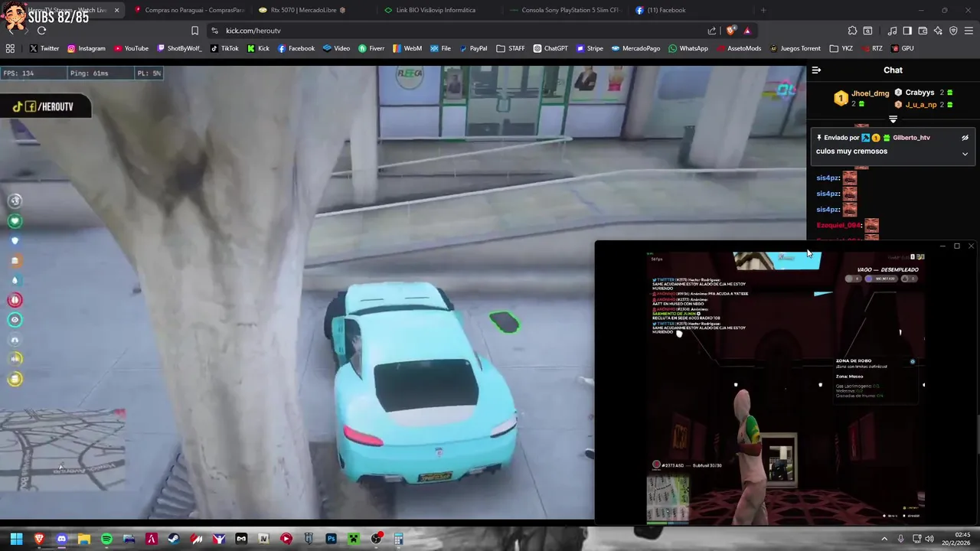The width and height of the screenshot is (980, 551).
Task: Open the browser apps grid icon
Action: (x=10, y=48)
